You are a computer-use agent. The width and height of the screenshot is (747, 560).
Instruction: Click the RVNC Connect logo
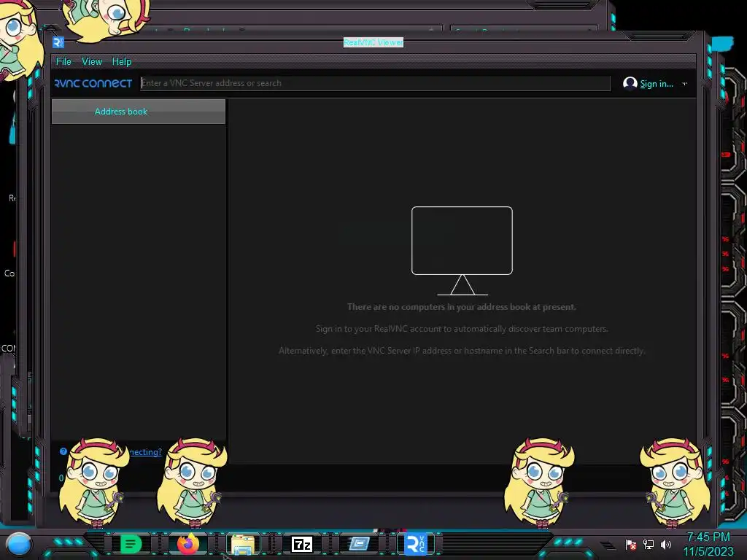(93, 83)
